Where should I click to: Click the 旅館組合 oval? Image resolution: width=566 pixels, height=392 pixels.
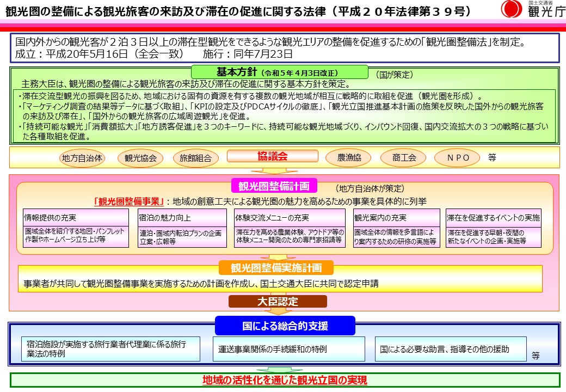(x=195, y=158)
